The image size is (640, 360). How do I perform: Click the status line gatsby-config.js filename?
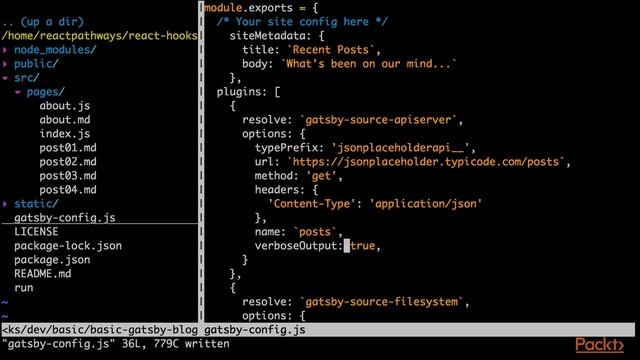(x=254, y=330)
